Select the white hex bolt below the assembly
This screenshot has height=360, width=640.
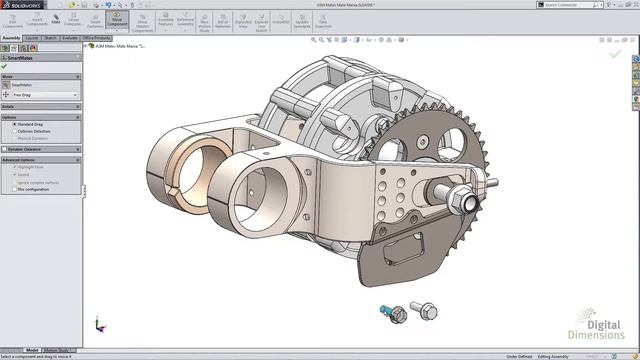pos(424,311)
